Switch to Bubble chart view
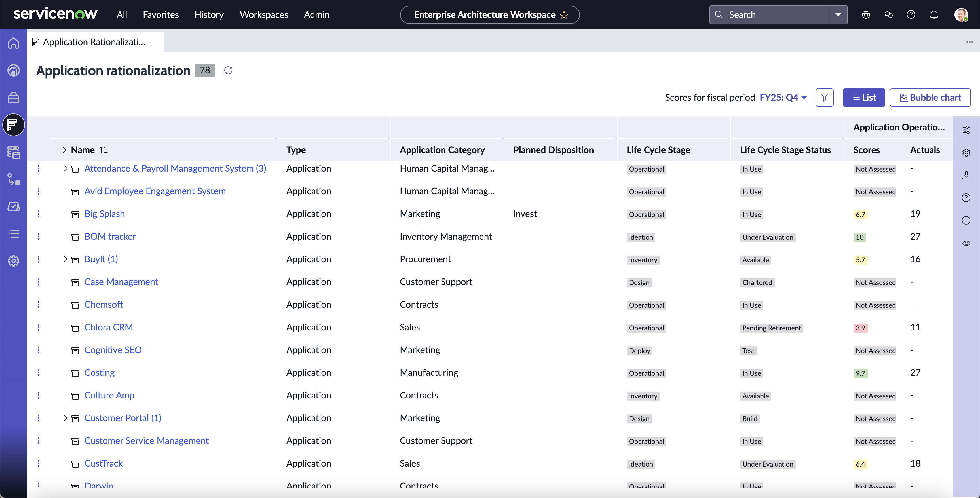Viewport: 980px width, 498px height. [x=930, y=98]
